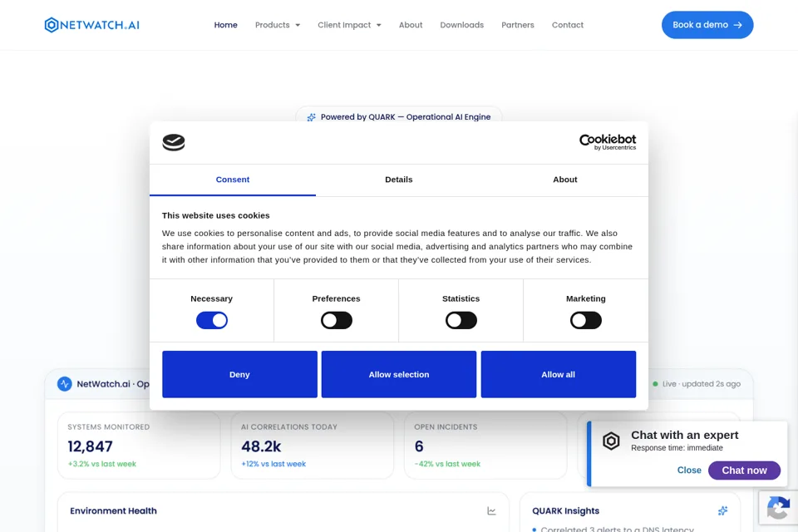Screen dimensions: 798x532
Task: Expand the Client Impact dropdown menu
Action: pos(349,25)
